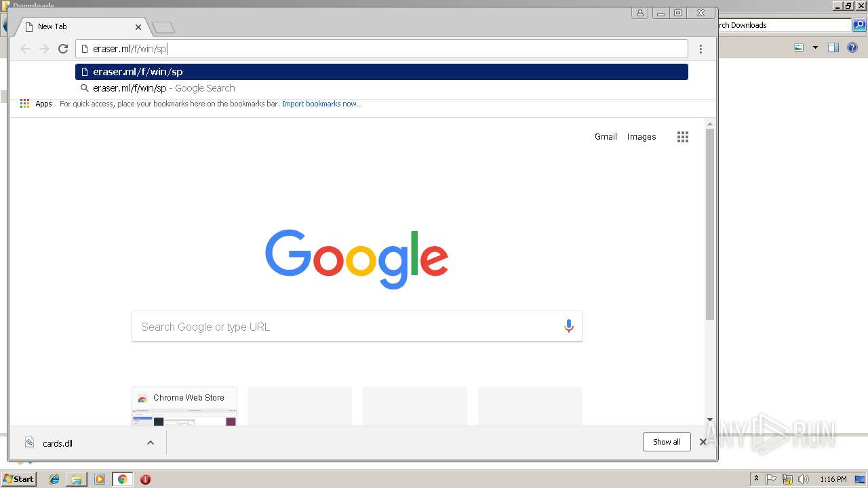The height and width of the screenshot is (488, 868).
Task: Open Windows Explorer from the taskbar
Action: [x=77, y=479]
